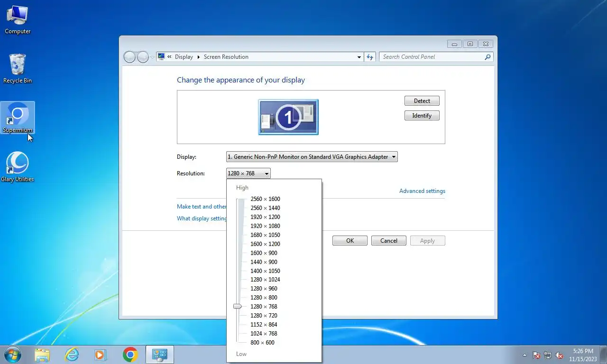This screenshot has height=364, width=607.
Task: Click 1280 × 768 in the resolution list
Action: 264,307
